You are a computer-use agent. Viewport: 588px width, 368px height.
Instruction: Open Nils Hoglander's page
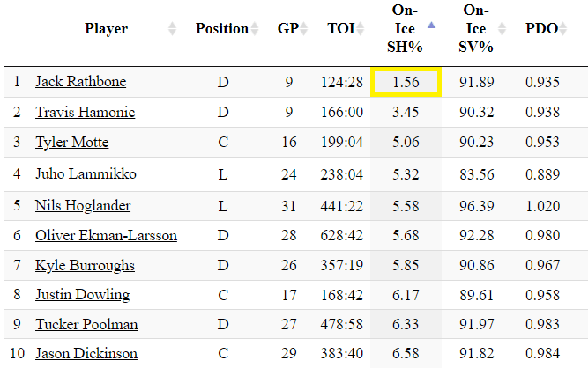(83, 205)
